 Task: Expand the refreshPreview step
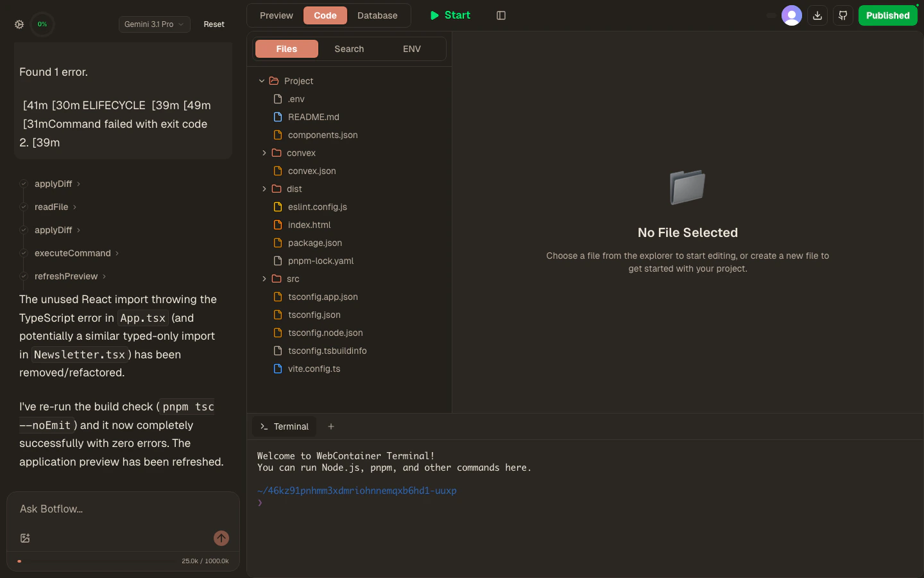point(71,276)
